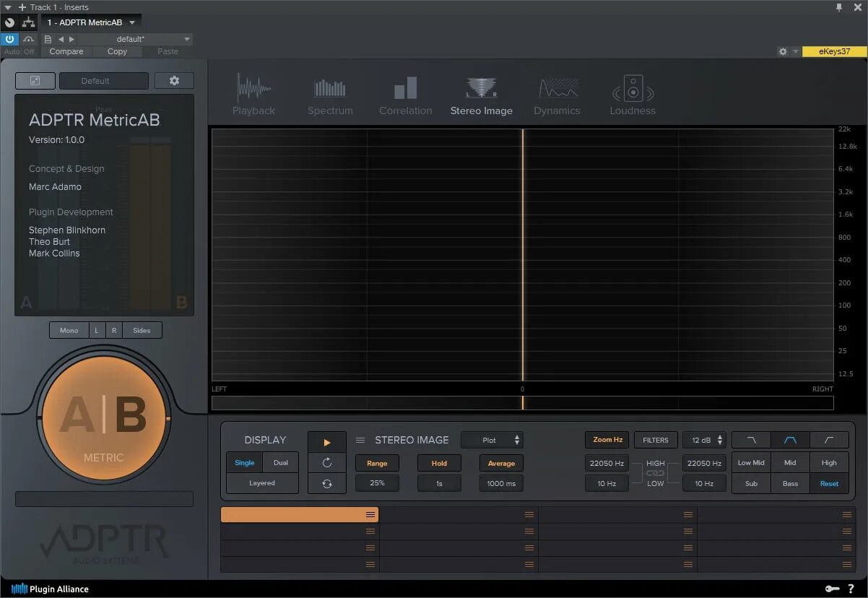
Task: Select the Mid band preset
Action: click(790, 463)
